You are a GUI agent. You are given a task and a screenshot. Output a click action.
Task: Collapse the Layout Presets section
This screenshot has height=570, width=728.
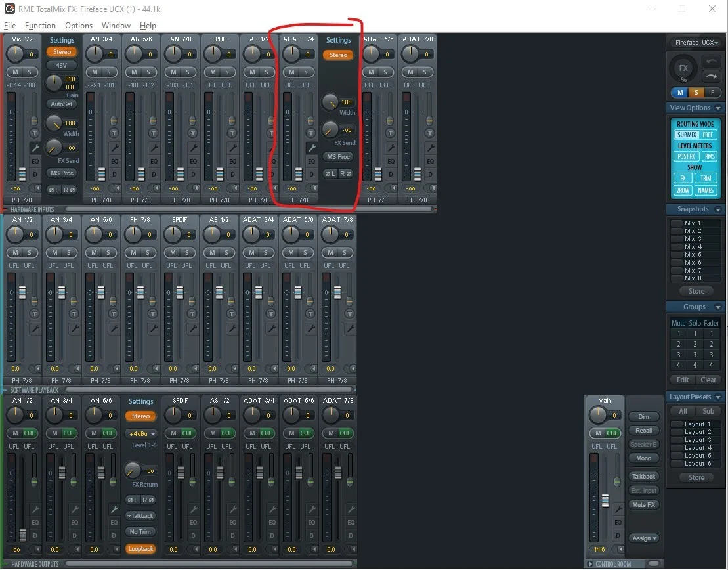(x=718, y=397)
